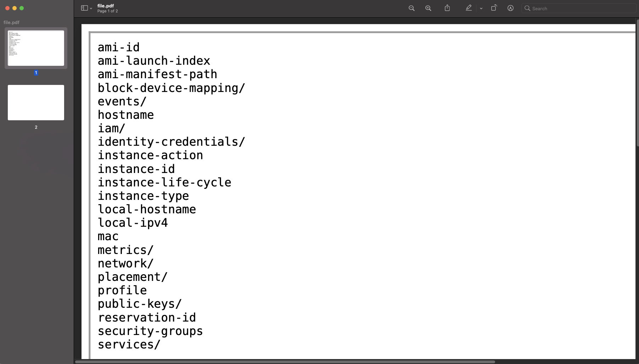
Task: Zoom out of the document
Action: 412,8
